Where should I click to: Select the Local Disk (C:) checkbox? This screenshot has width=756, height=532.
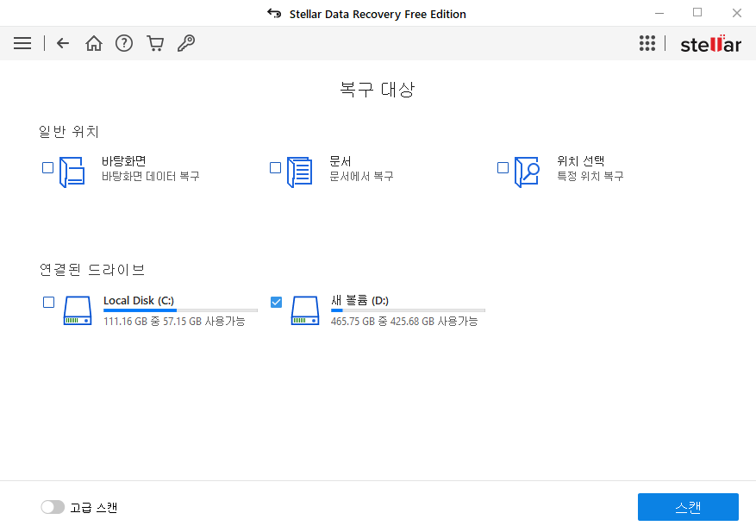(48, 302)
